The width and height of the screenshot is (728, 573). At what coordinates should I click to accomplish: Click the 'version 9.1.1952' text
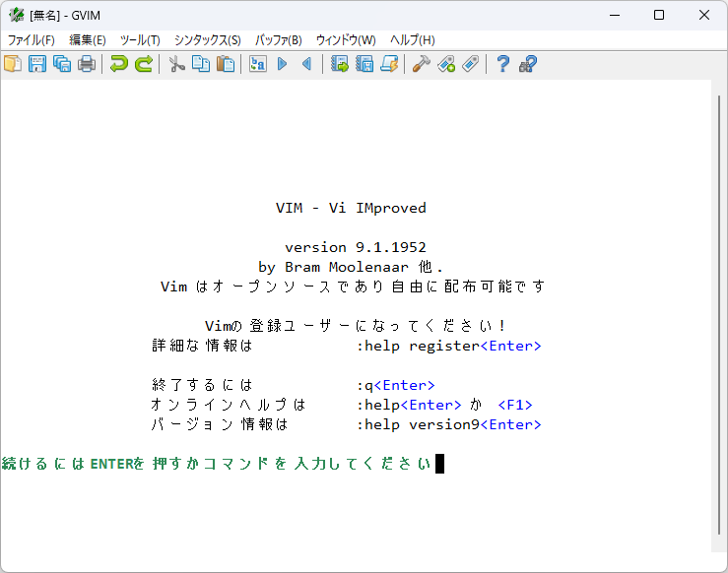point(356,247)
